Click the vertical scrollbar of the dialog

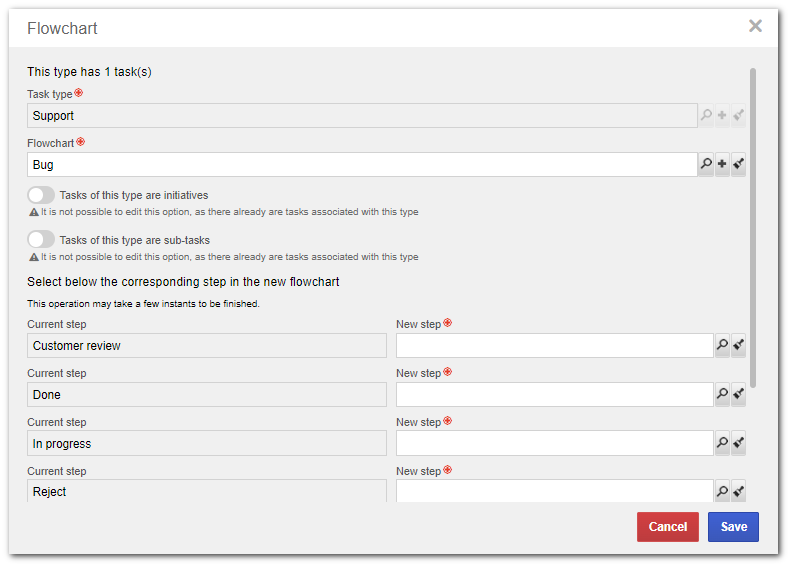pos(753,227)
